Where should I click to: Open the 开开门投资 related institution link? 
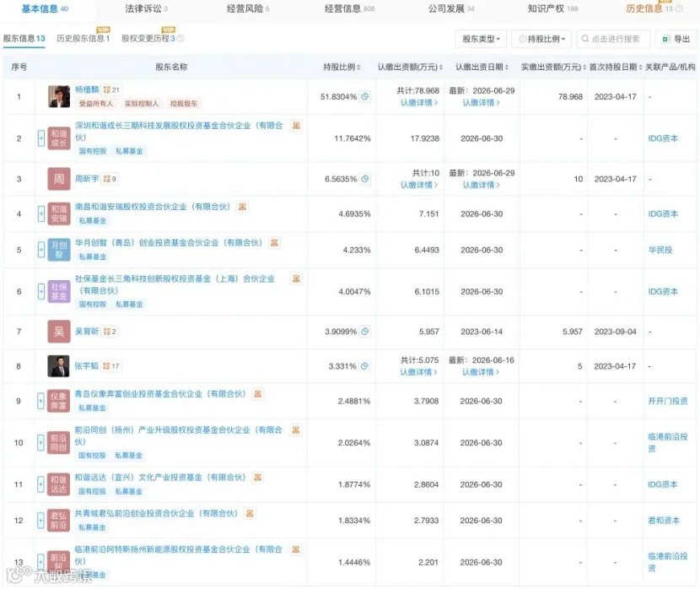pyautogui.click(x=668, y=401)
